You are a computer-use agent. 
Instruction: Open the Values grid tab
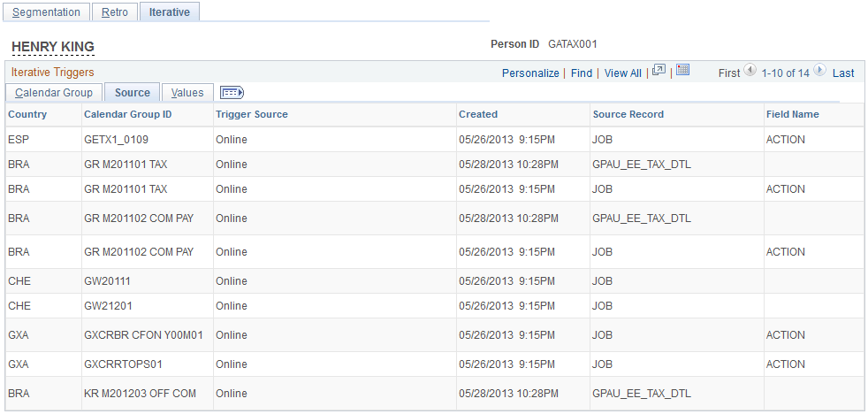(x=187, y=93)
